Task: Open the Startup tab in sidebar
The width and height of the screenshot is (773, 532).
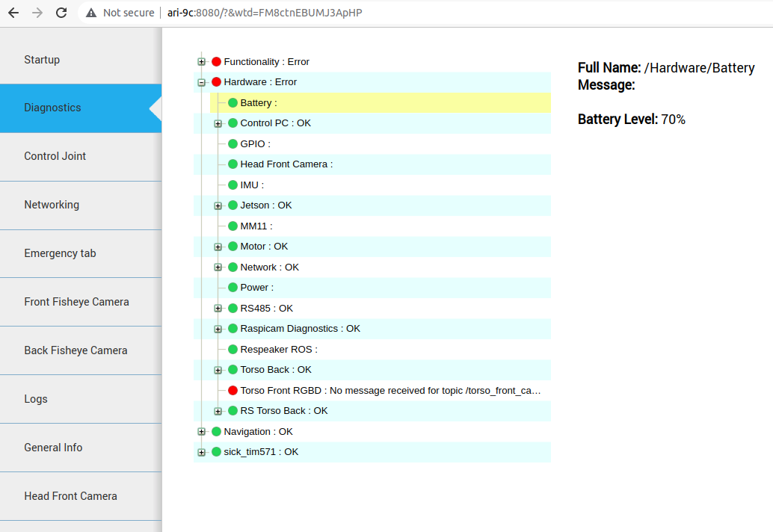Action: 81,60
